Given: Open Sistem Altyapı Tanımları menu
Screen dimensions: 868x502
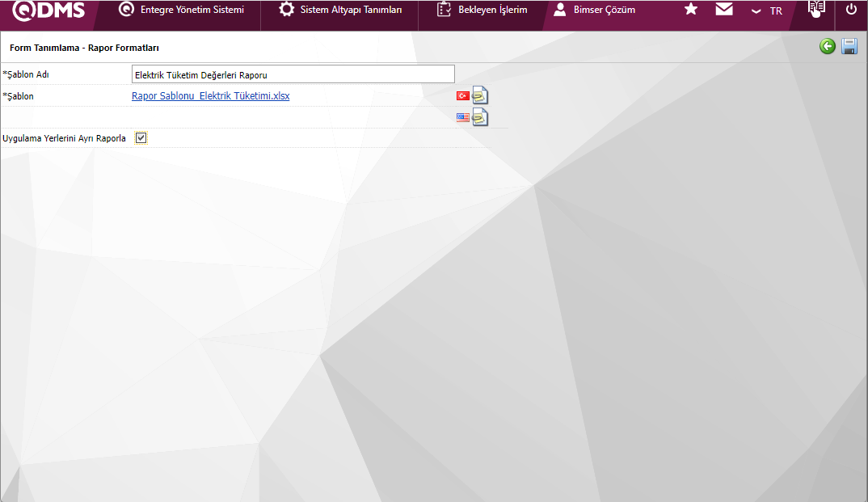Looking at the screenshot, I should click(340, 10).
